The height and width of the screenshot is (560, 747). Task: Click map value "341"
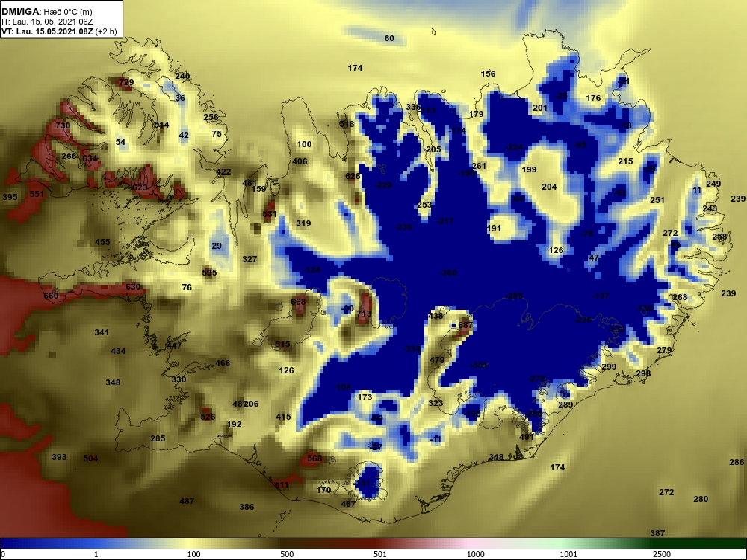102,332
